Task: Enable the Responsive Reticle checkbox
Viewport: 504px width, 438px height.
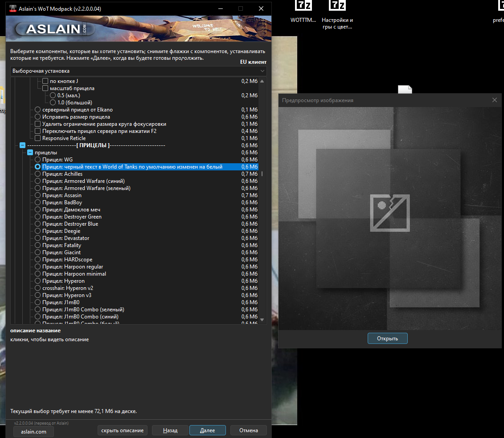Action: 37,138
